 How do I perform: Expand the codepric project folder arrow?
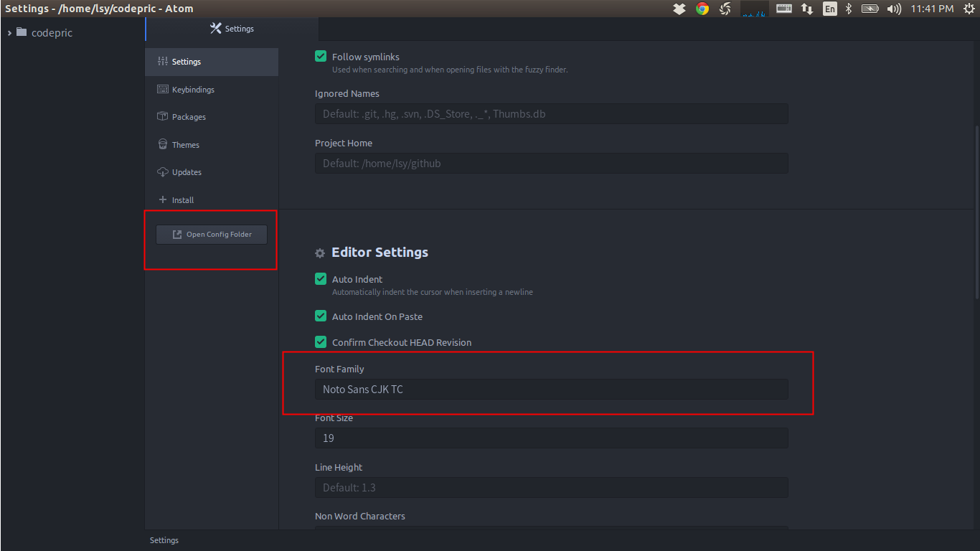9,32
